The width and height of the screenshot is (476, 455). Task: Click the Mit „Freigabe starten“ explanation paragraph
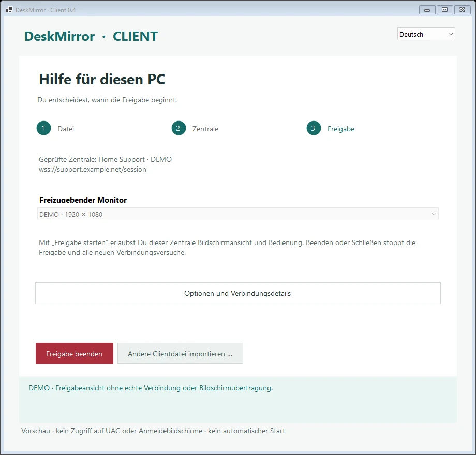pyautogui.click(x=227, y=248)
